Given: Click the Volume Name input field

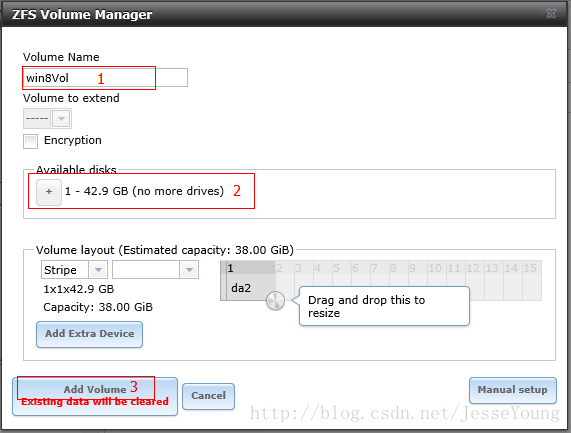Looking at the screenshot, I should [x=105, y=78].
